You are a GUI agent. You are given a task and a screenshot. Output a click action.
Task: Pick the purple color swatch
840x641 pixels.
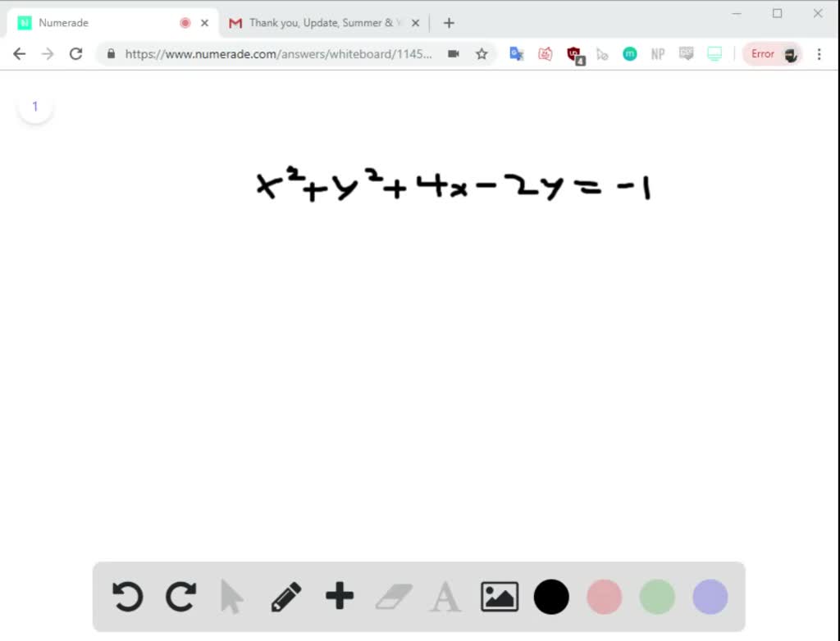[x=710, y=597]
